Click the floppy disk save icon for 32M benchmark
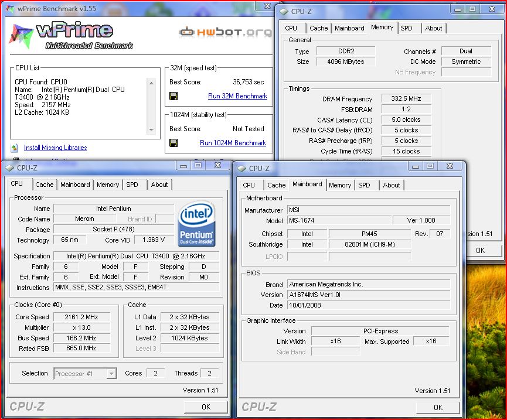This screenshot has width=507, height=420. [x=173, y=96]
